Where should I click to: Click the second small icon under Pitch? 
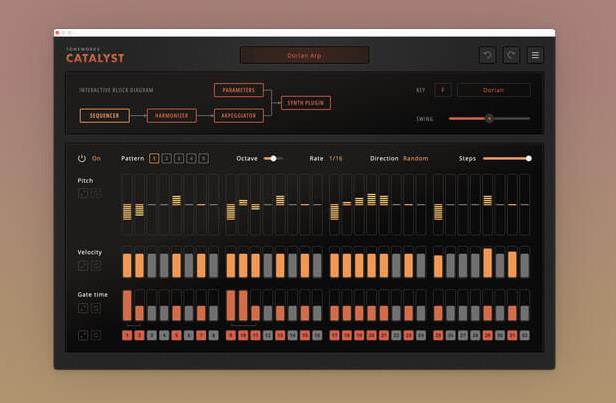click(97, 193)
